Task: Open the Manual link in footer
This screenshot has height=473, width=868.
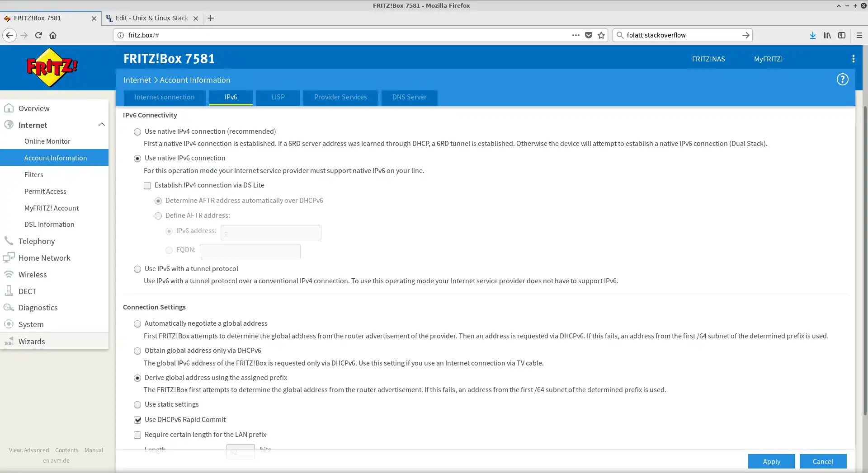Action: 94,450
